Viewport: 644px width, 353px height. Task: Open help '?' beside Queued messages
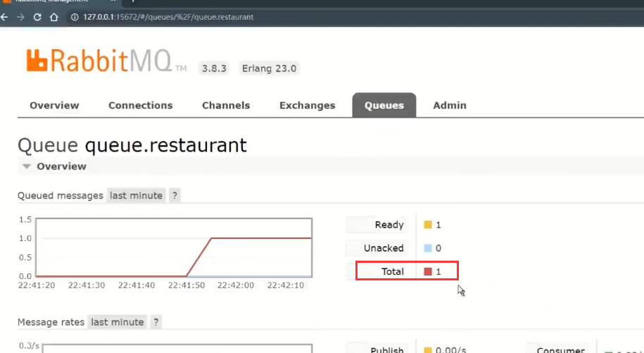(x=175, y=196)
